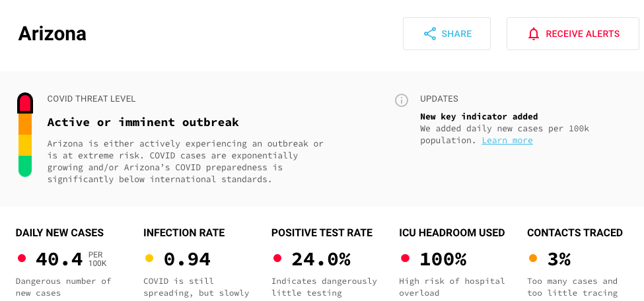Click the red dot next to 24.0%
This screenshot has width=644, height=301.
tap(277, 258)
